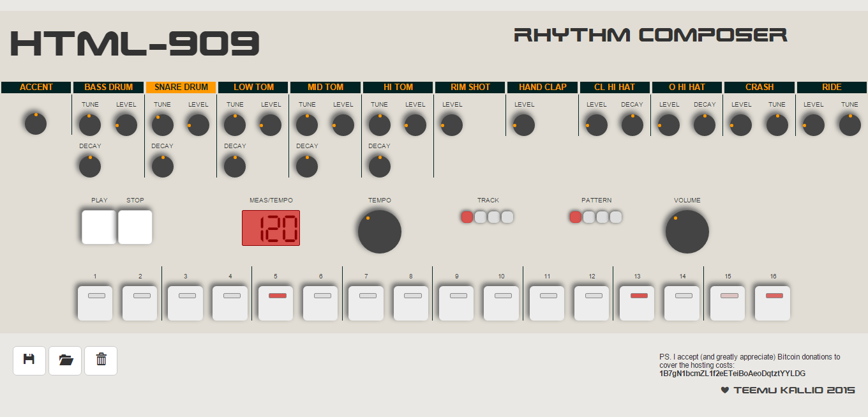Viewport: 868px width, 417px height.
Task: Select the BASS DRUM instrument tab
Action: pos(108,87)
